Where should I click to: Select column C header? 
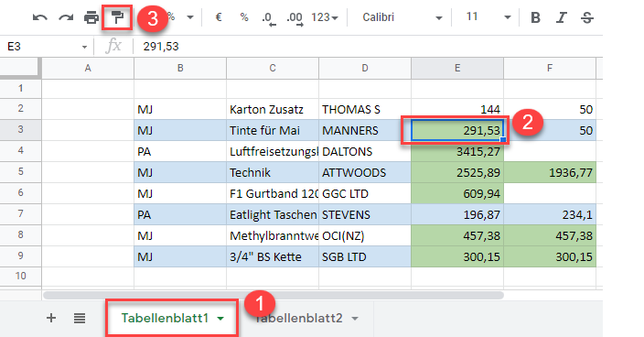[x=273, y=68]
